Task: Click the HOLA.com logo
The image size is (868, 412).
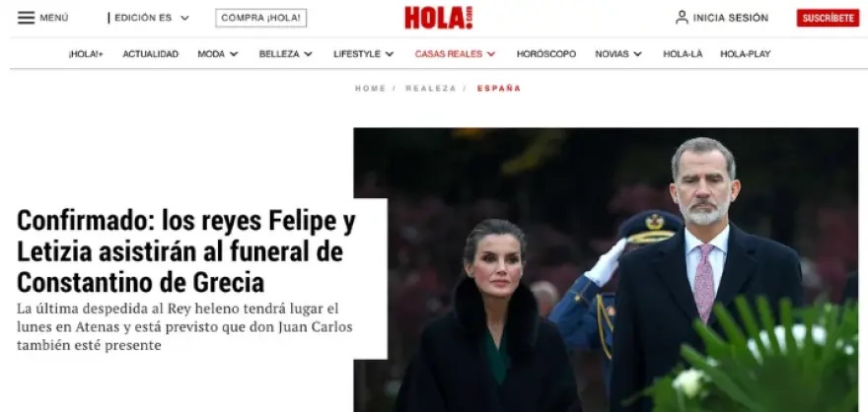Action: pyautogui.click(x=438, y=18)
